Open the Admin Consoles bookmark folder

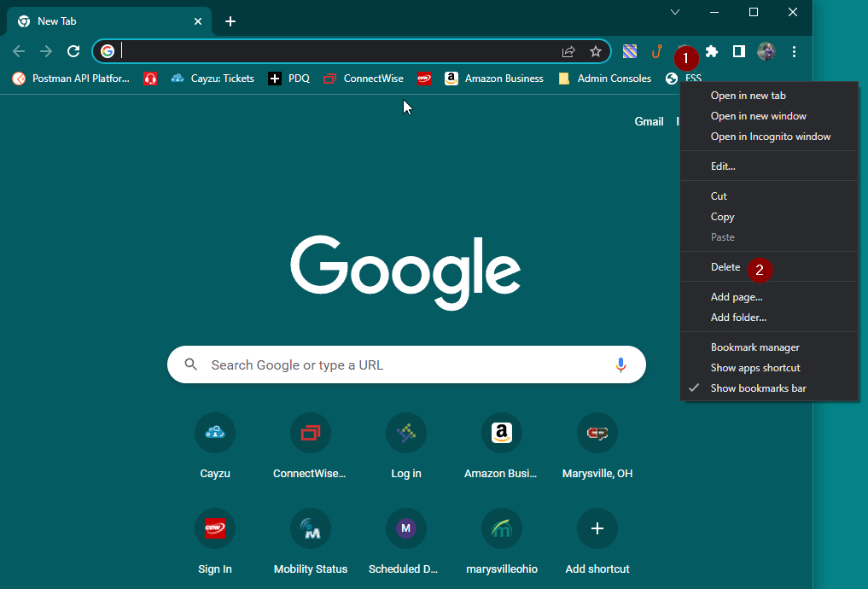point(605,79)
